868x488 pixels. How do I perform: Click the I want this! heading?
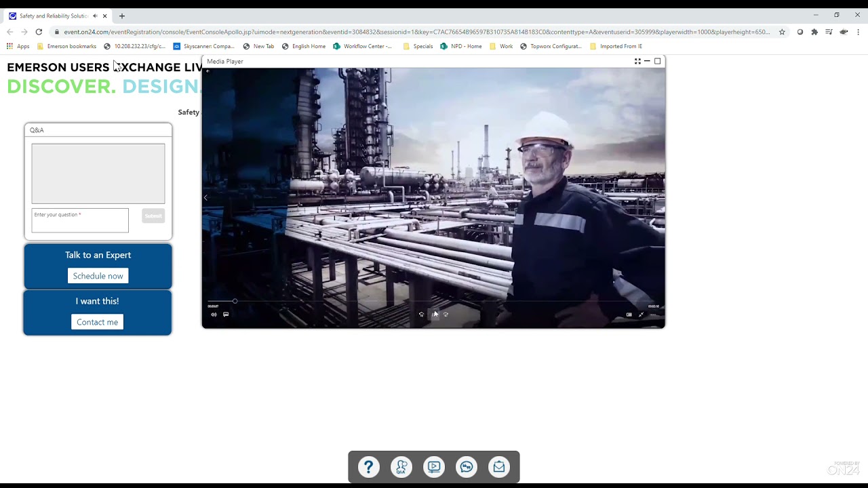[97, 301]
